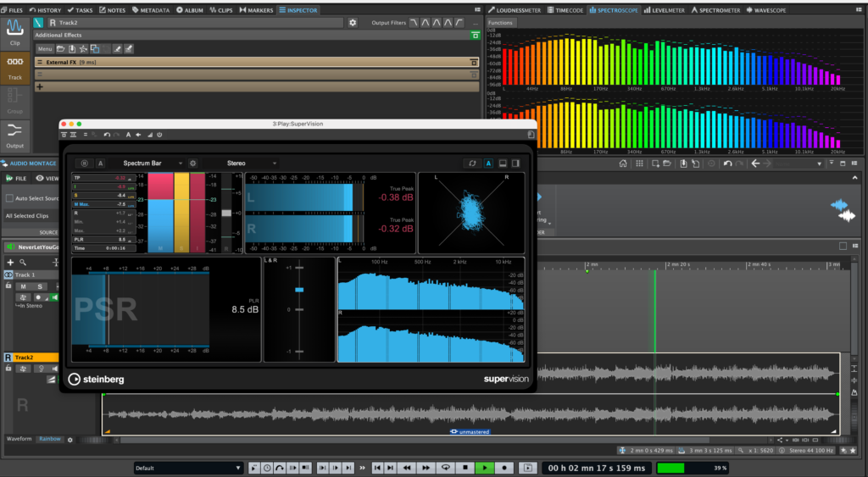This screenshot has height=477, width=868.
Task: Open the Output section in Inspector
Action: (15, 136)
